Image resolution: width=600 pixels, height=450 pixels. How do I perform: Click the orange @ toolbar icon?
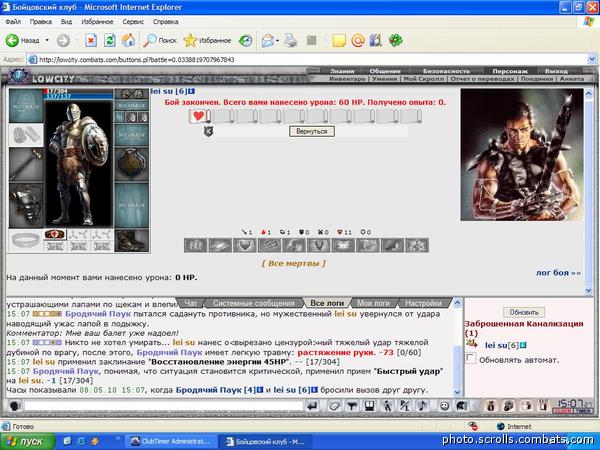pyautogui.click(x=358, y=40)
